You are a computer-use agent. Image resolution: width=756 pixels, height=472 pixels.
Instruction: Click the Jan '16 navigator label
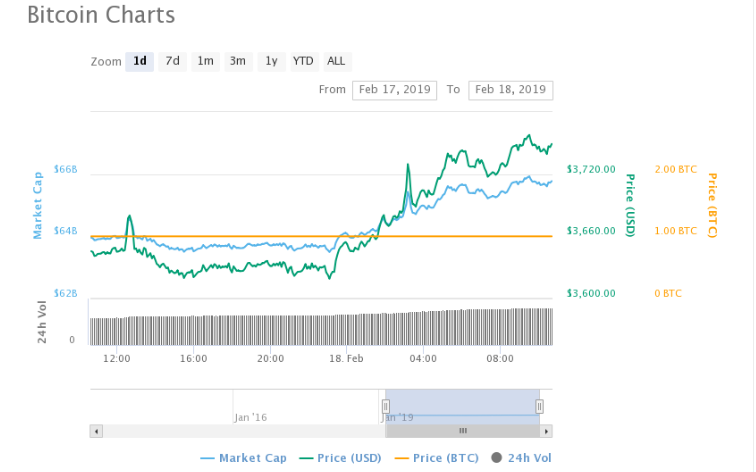point(251,418)
